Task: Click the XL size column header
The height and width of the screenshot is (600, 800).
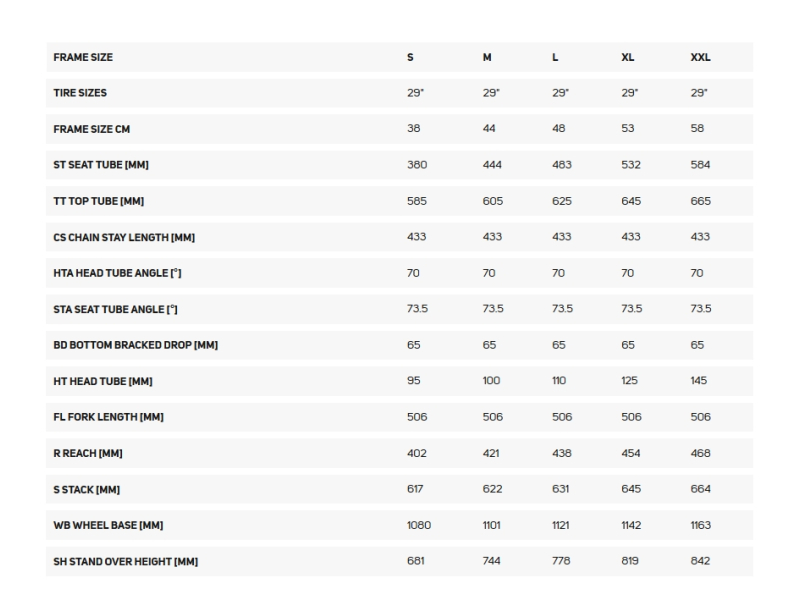Action: 628,57
